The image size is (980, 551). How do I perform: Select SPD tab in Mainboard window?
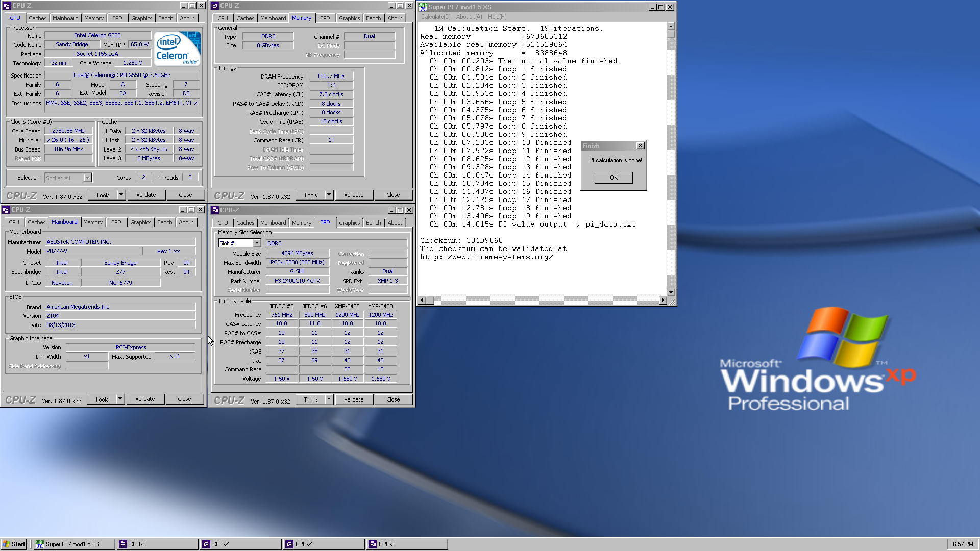[x=116, y=222]
